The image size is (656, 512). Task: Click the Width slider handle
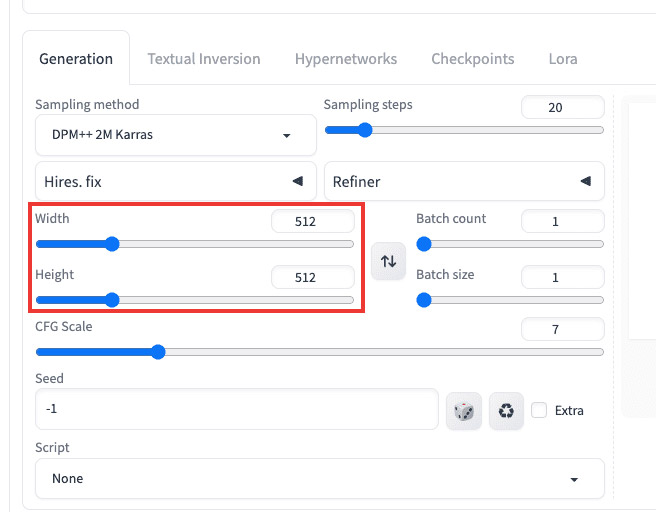click(x=112, y=244)
